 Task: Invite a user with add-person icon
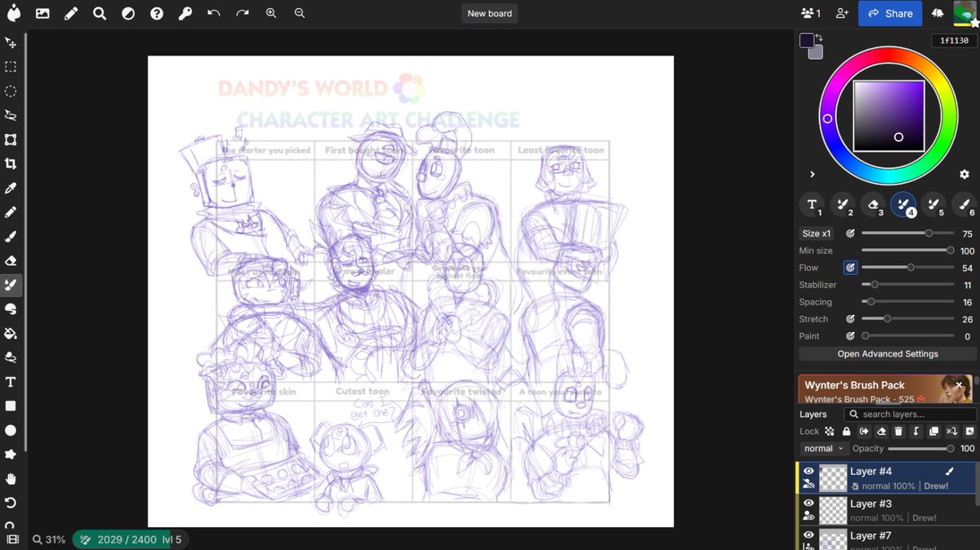coord(842,14)
